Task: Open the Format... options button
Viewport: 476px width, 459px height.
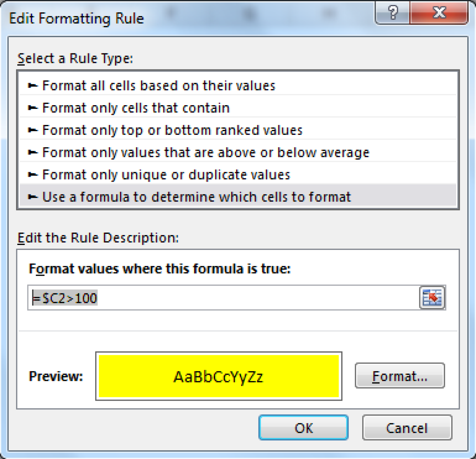Action: [400, 376]
